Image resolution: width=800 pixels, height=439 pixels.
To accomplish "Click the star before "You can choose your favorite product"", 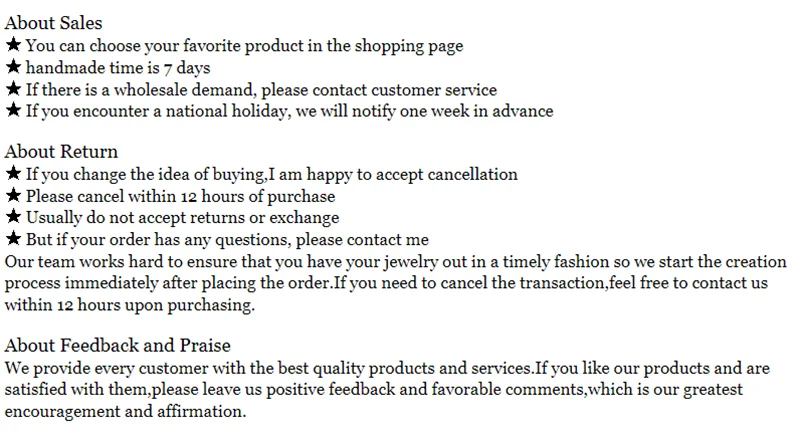I will coord(13,45).
